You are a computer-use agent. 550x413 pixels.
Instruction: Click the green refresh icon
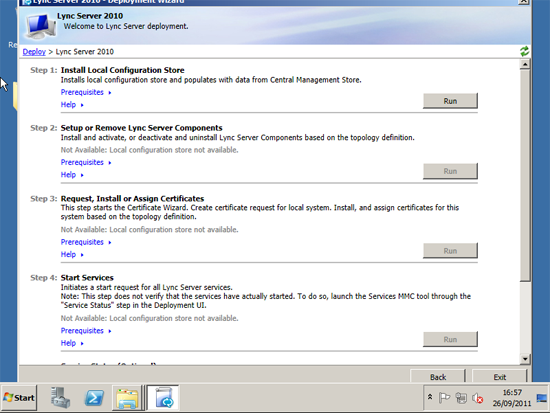click(x=524, y=52)
